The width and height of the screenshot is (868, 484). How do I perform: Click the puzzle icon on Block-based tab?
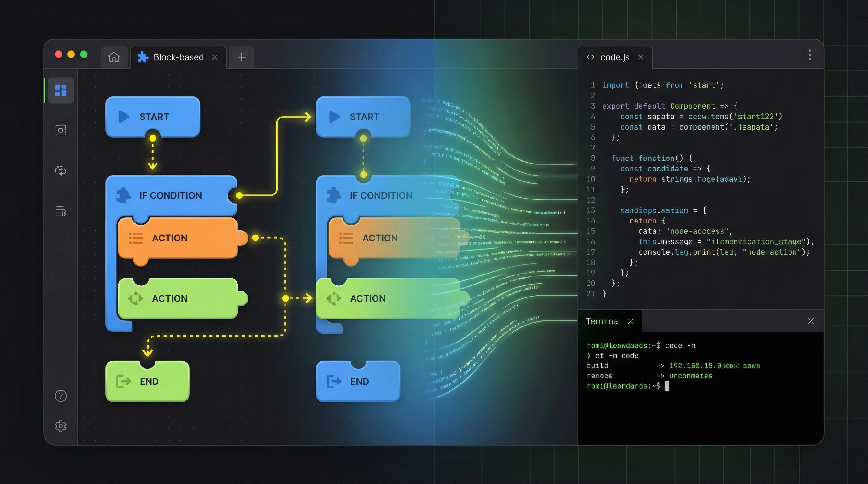coord(143,57)
